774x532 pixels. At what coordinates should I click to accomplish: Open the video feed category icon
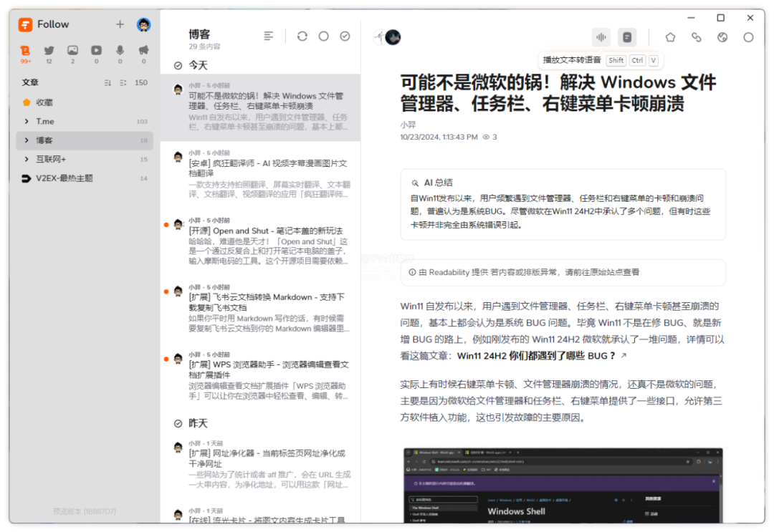tap(96, 51)
